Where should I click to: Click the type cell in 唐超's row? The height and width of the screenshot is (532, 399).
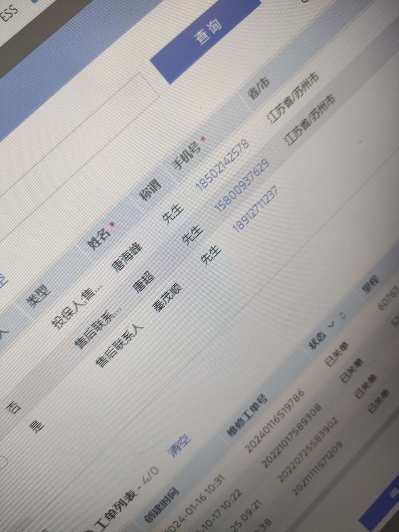tap(97, 328)
